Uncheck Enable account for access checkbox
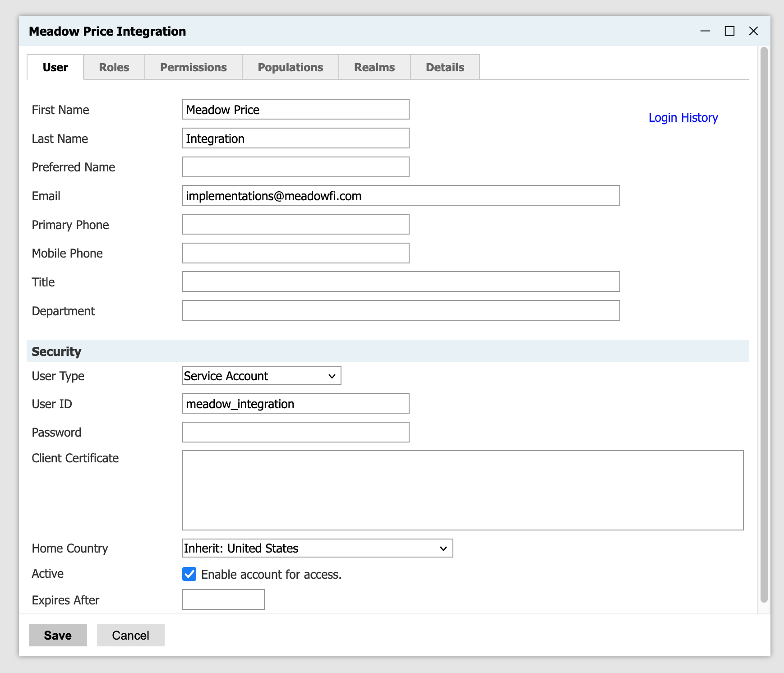 point(189,574)
